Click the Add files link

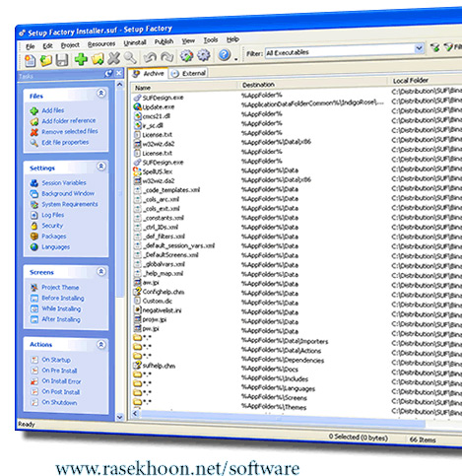click(52, 110)
